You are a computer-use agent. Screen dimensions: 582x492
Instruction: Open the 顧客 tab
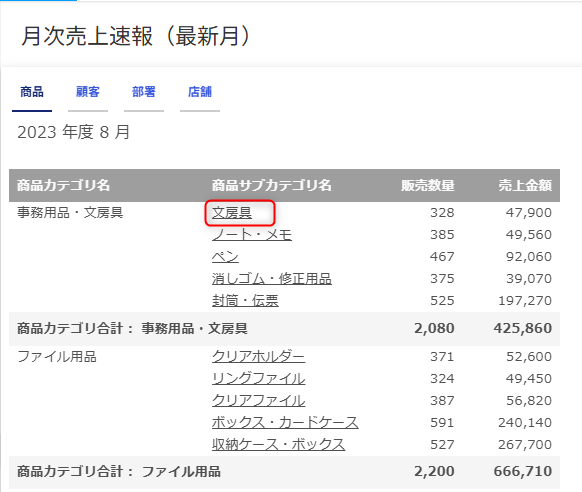point(88,92)
